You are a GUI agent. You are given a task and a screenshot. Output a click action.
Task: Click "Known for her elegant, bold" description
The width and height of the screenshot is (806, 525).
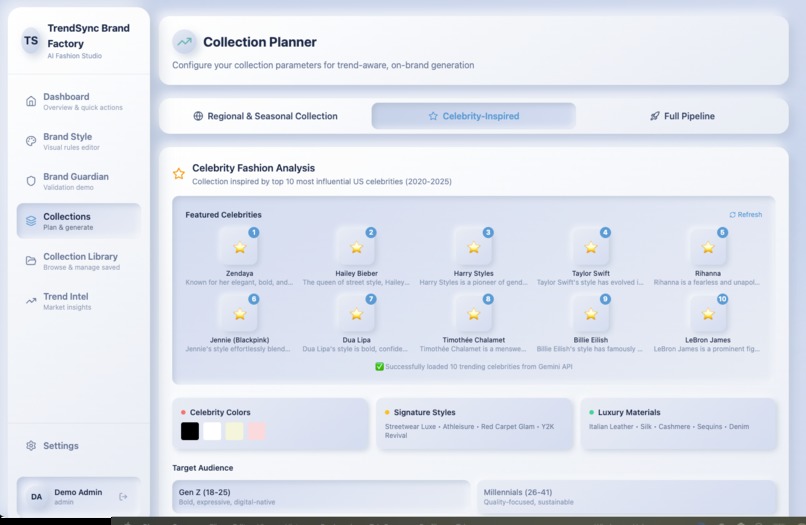[239, 282]
